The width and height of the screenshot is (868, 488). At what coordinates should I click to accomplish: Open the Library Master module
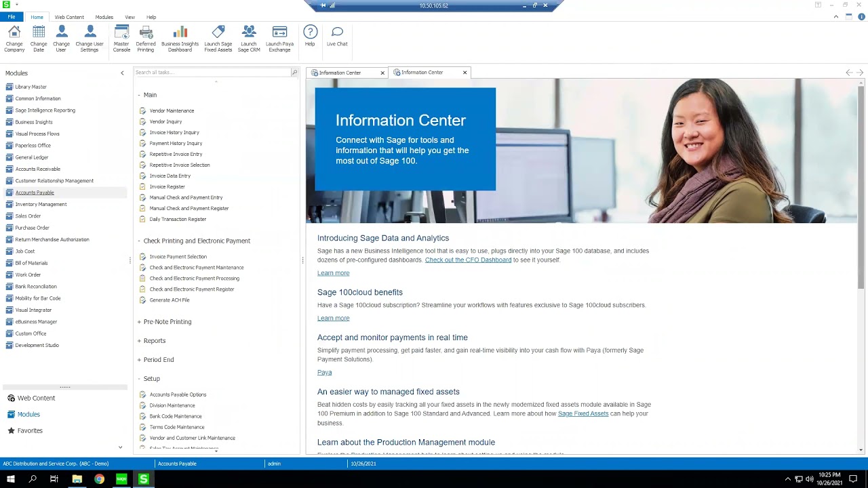[31, 87]
